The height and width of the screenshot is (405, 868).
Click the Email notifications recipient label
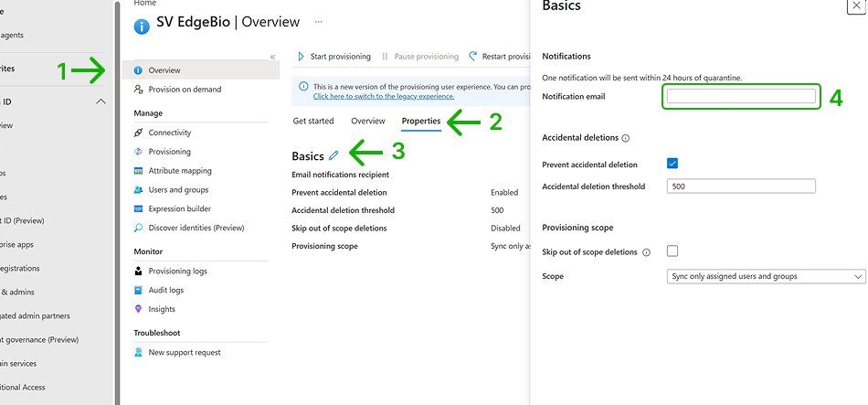point(341,175)
